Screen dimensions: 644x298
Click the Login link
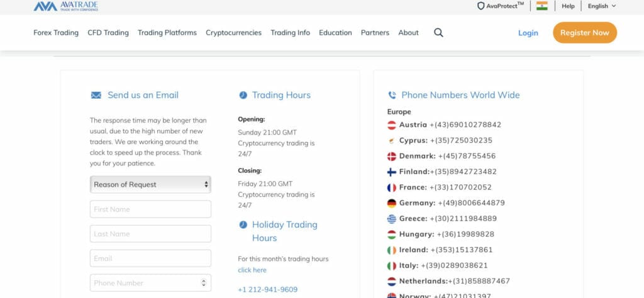[x=528, y=33]
